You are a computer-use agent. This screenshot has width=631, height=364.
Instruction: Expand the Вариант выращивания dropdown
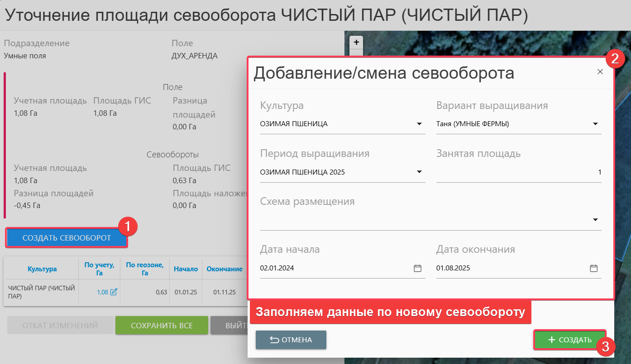[595, 124]
